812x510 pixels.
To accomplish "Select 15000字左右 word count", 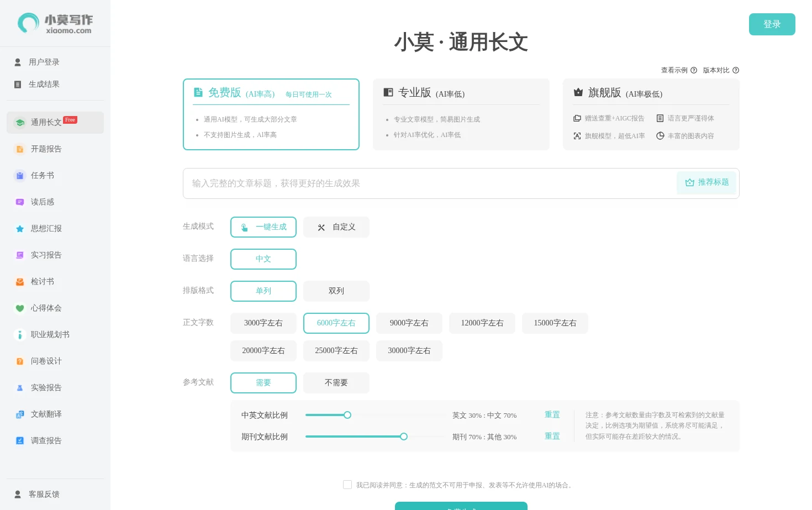I will click(555, 323).
